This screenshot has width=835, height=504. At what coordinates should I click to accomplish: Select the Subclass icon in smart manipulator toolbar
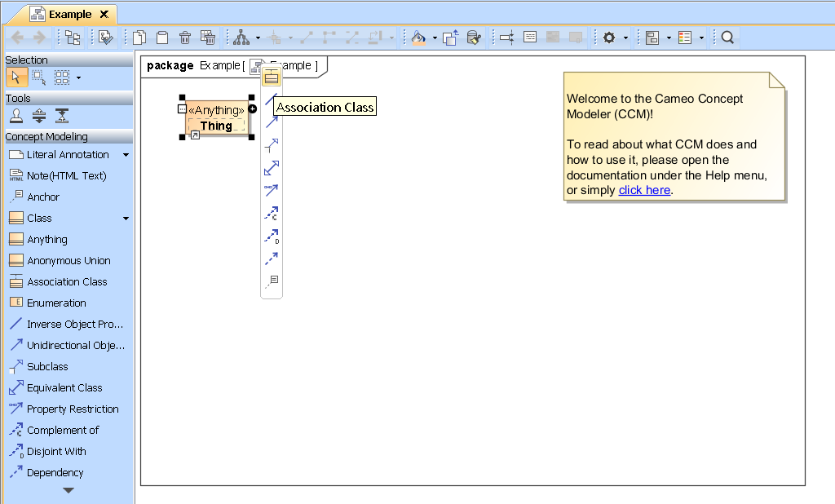(272, 145)
